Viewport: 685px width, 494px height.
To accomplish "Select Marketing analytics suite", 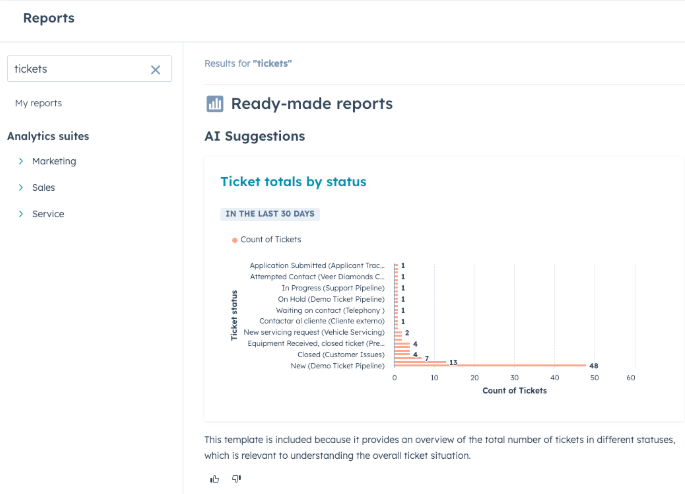I will [54, 161].
